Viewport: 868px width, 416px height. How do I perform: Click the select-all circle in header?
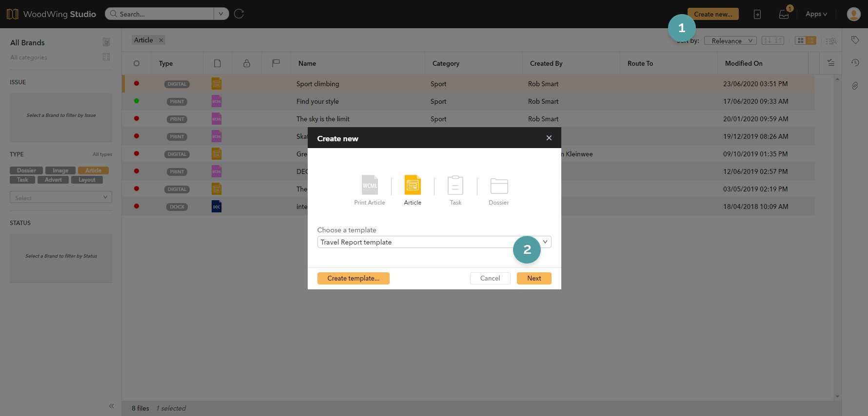pyautogui.click(x=137, y=63)
